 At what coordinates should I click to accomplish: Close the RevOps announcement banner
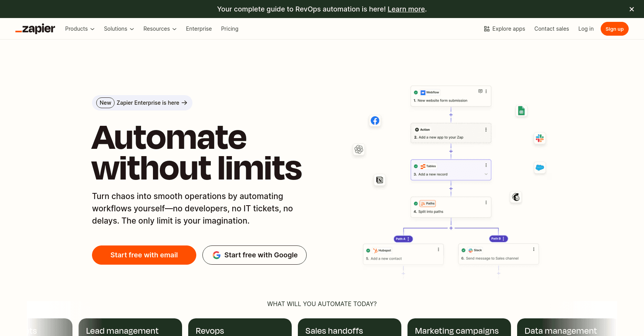coord(632,9)
